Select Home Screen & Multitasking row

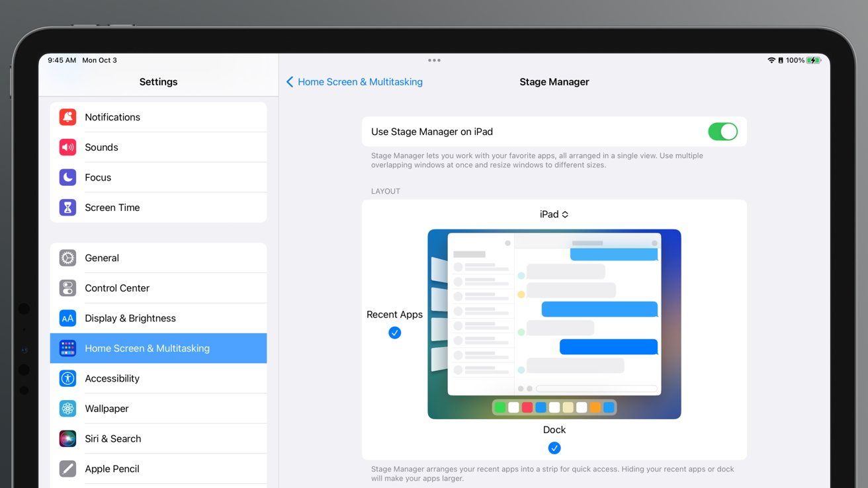click(x=159, y=348)
